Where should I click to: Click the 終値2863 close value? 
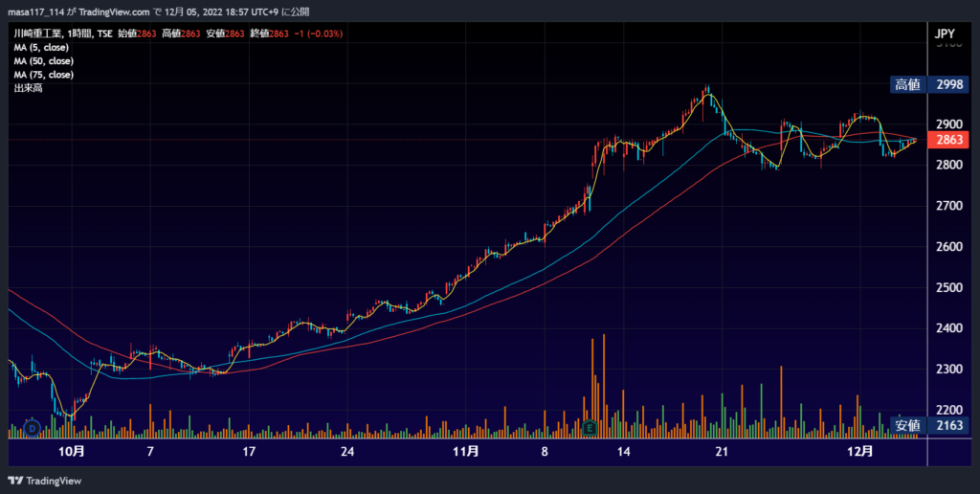click(x=269, y=34)
